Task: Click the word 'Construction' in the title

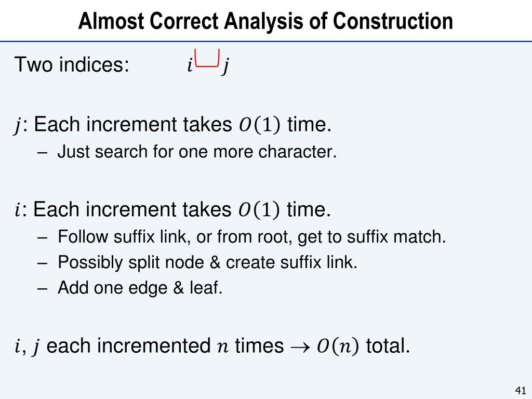Action: [x=393, y=21]
